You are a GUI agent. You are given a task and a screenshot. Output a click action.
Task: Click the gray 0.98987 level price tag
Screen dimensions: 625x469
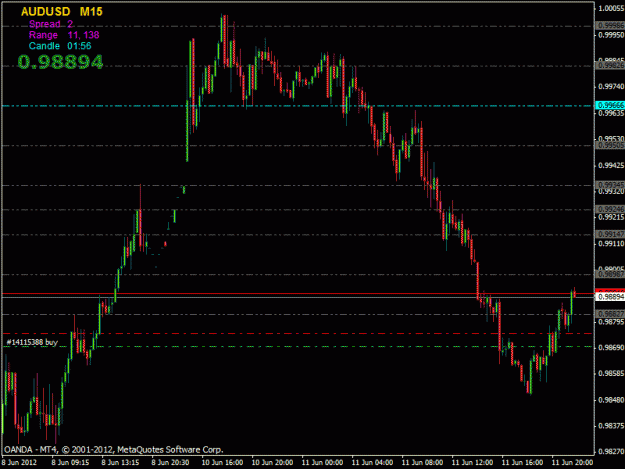(x=610, y=274)
